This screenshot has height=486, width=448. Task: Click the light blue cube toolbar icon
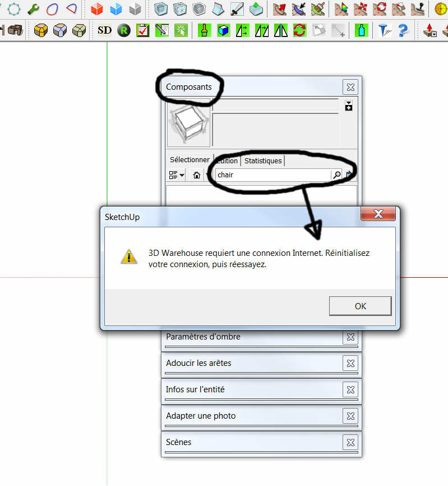coord(116,8)
